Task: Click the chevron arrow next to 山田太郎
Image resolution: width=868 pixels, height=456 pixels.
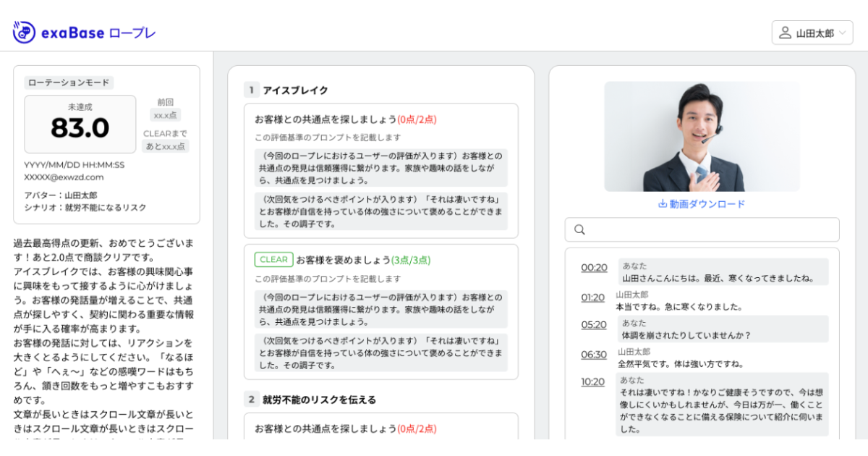Action: click(841, 33)
